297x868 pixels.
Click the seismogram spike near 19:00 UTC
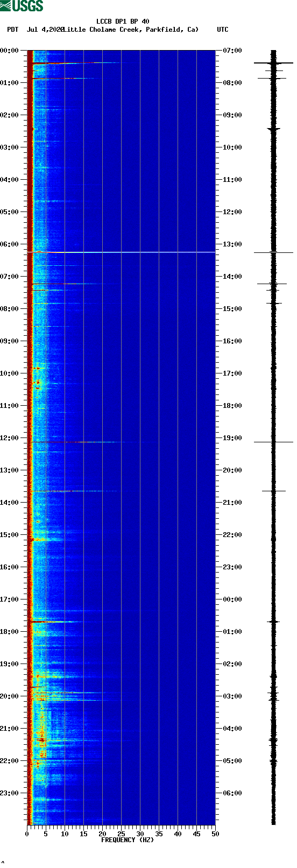click(x=273, y=442)
